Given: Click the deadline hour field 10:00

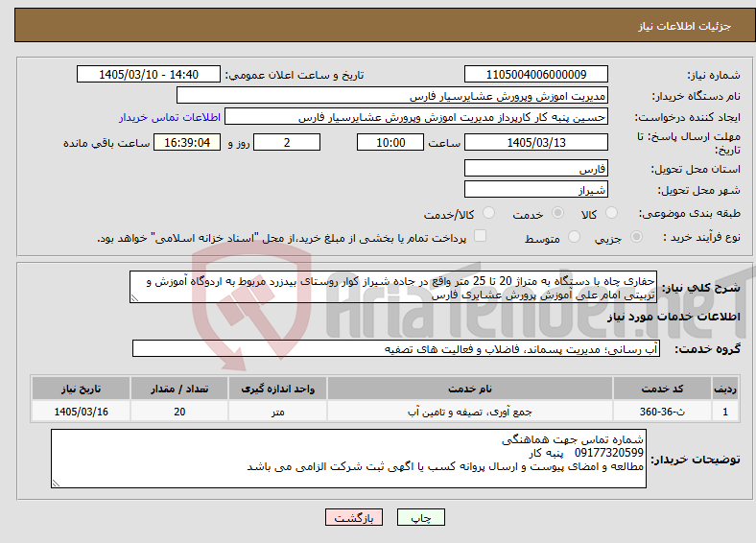Looking at the screenshot, I should [390, 142].
